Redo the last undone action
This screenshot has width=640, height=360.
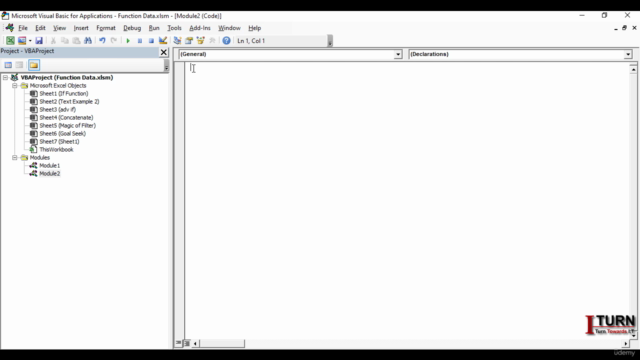point(113,40)
